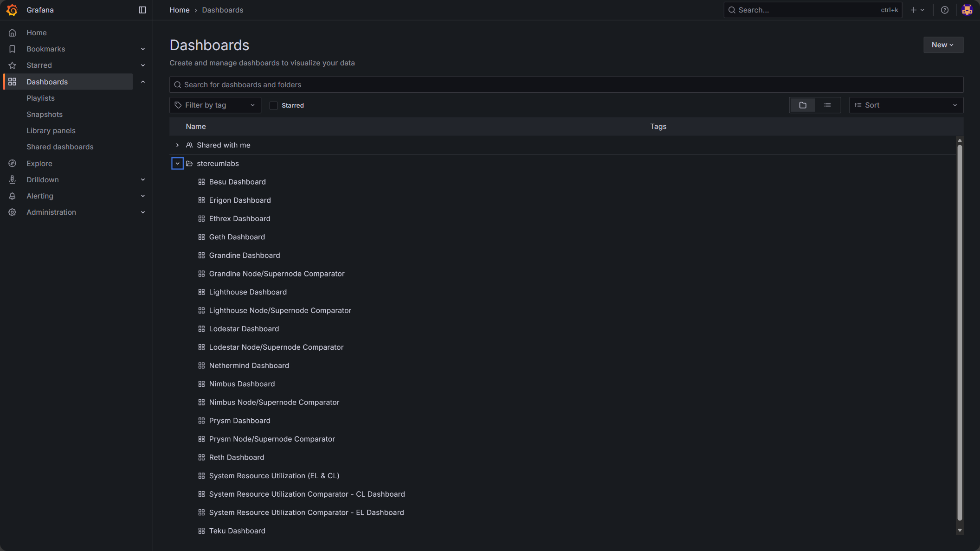The height and width of the screenshot is (551, 980).
Task: Click the Starred star icon in sidebar
Action: point(13,65)
